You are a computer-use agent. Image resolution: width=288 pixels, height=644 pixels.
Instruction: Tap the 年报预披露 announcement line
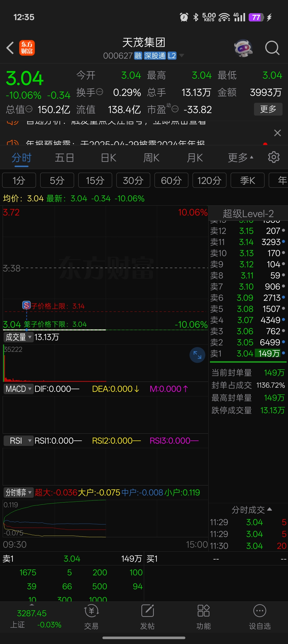pyautogui.click(x=115, y=143)
